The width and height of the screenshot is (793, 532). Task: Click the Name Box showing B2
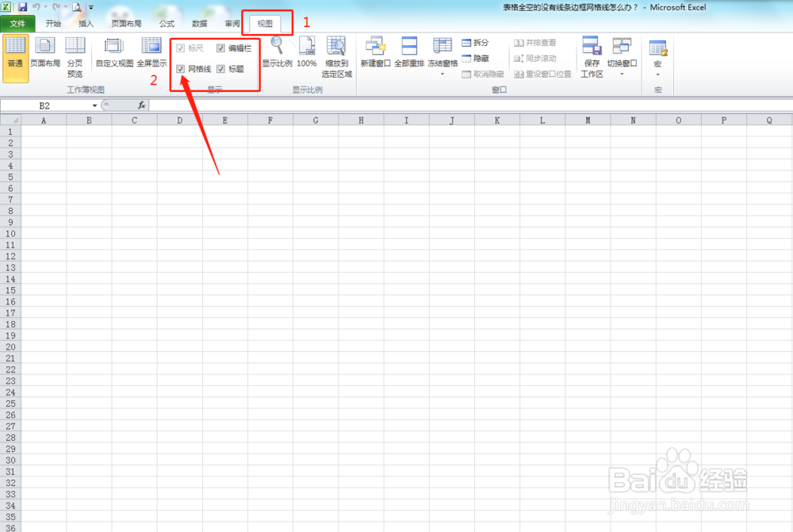tap(45, 105)
